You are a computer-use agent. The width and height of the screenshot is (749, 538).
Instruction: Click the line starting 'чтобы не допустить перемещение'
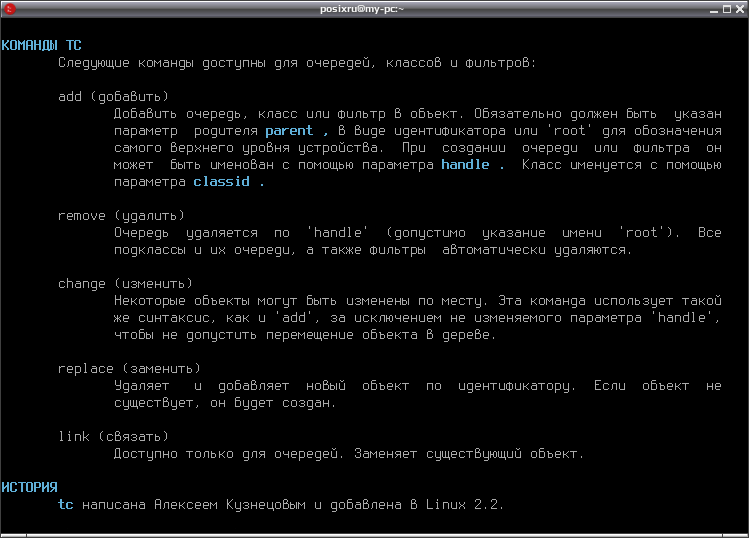pos(305,335)
